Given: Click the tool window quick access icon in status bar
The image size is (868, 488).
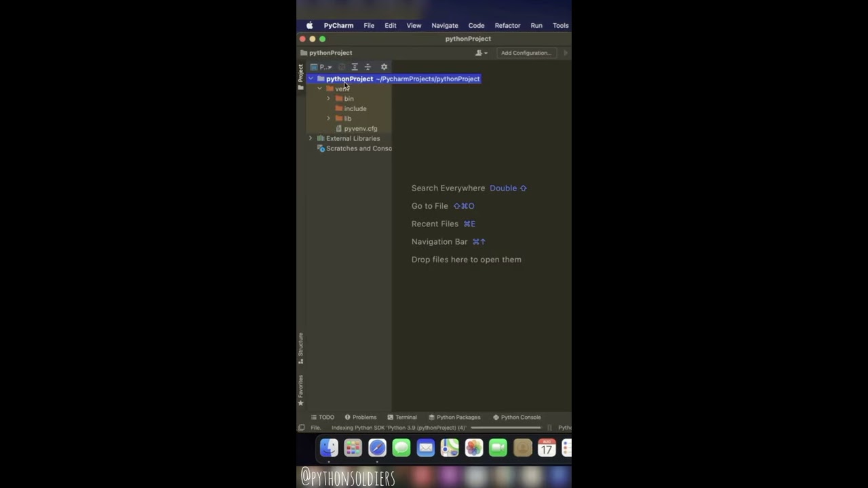Looking at the screenshot, I should pyautogui.click(x=301, y=428).
